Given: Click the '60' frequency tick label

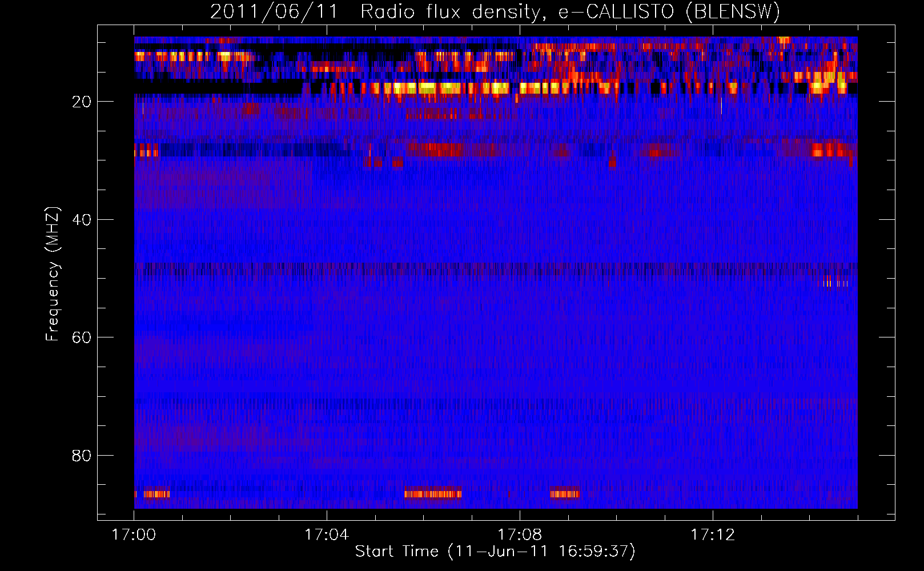Looking at the screenshot, I should [x=82, y=337].
